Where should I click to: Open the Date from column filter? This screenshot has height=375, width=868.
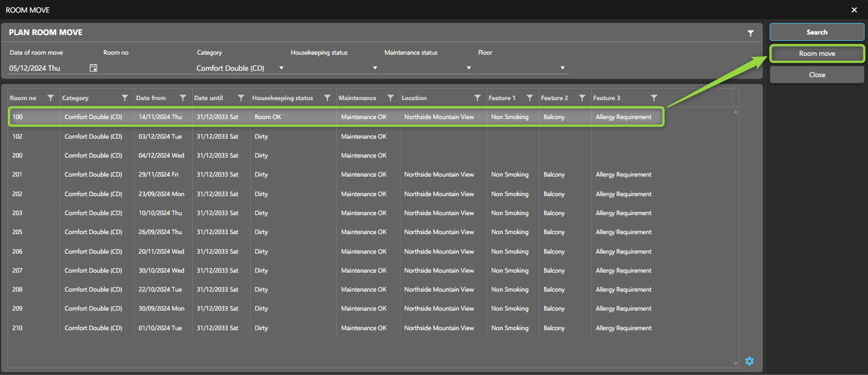click(183, 98)
